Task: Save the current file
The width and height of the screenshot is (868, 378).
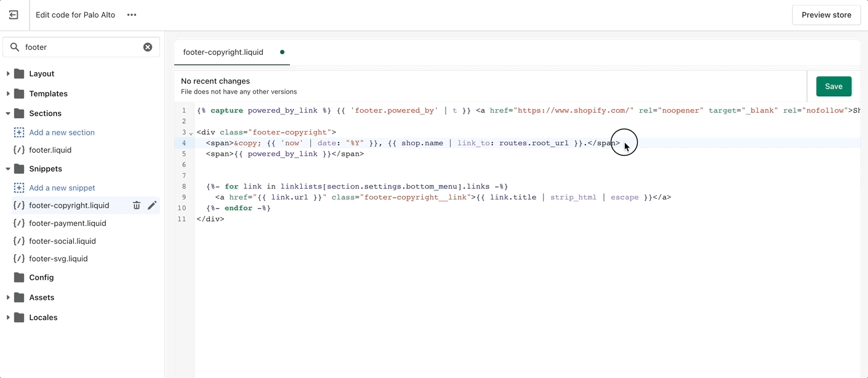Action: pos(834,86)
